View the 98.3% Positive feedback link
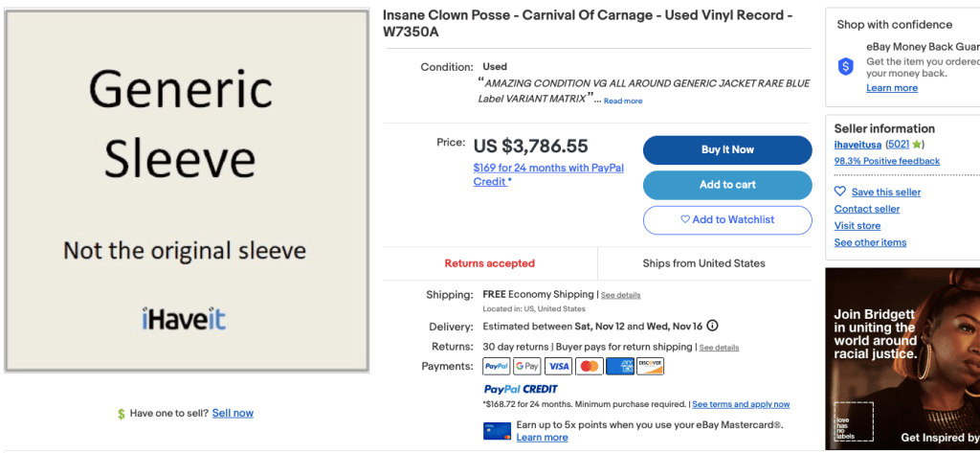 coord(886,161)
